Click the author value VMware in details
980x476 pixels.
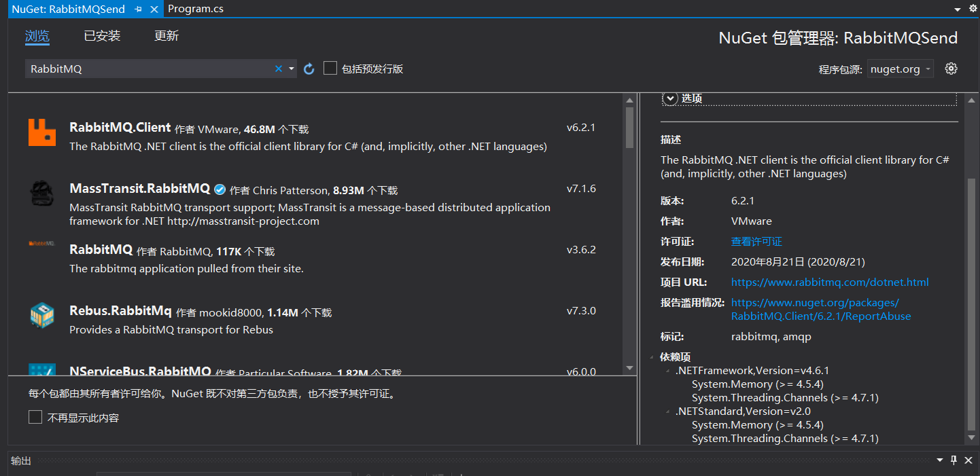[x=752, y=221]
